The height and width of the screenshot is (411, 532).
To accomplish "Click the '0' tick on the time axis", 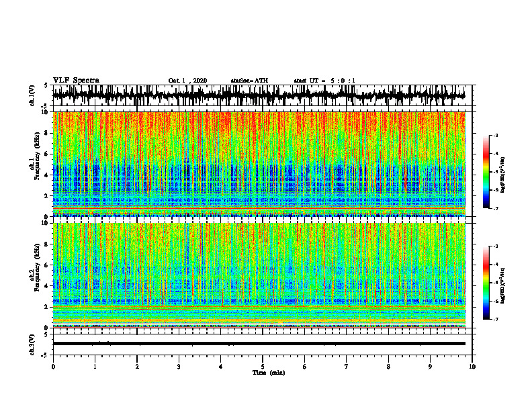I will [53, 367].
